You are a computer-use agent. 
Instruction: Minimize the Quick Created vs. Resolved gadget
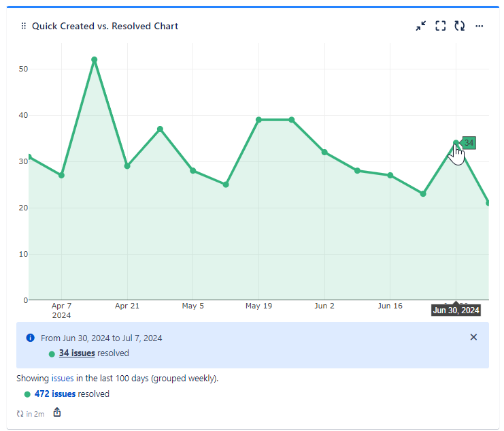point(421,26)
